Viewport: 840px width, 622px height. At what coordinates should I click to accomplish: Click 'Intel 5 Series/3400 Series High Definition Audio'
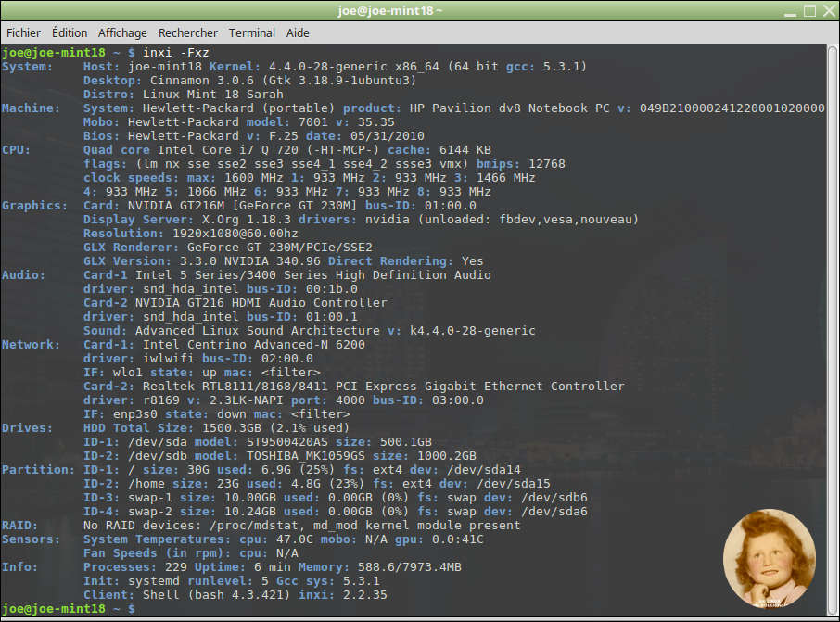pyautogui.click(x=312, y=275)
